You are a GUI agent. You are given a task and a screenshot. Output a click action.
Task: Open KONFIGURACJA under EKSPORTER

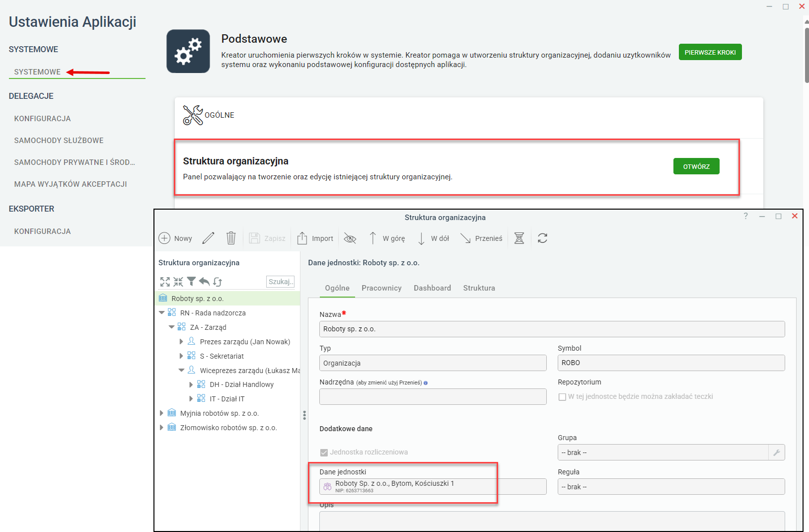pos(42,231)
